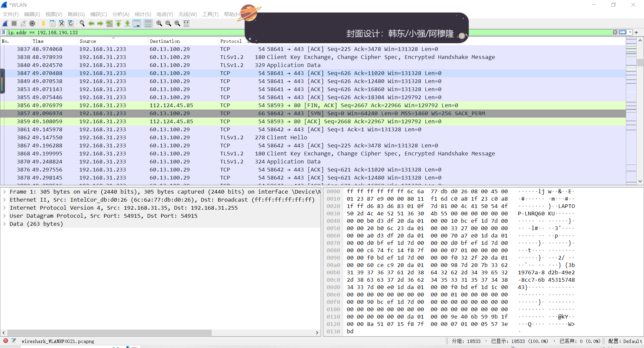Sort packets by the Source column

(113, 41)
